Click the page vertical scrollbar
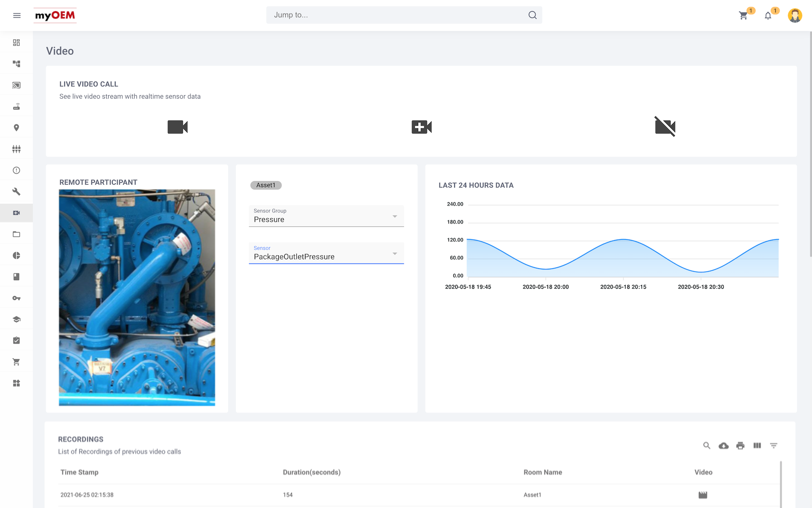This screenshot has height=508, width=812. (x=810, y=145)
